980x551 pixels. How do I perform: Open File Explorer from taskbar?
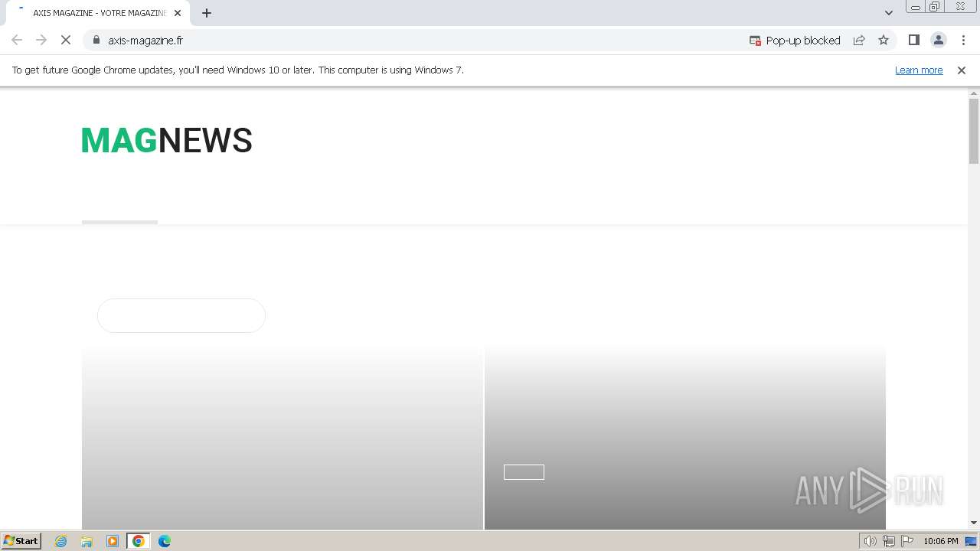(x=87, y=541)
